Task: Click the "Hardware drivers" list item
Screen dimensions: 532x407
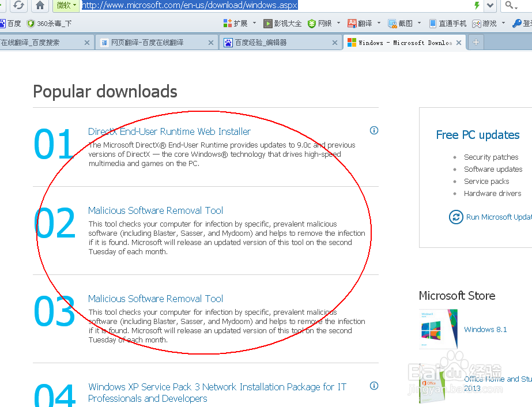Action: pyautogui.click(x=493, y=194)
